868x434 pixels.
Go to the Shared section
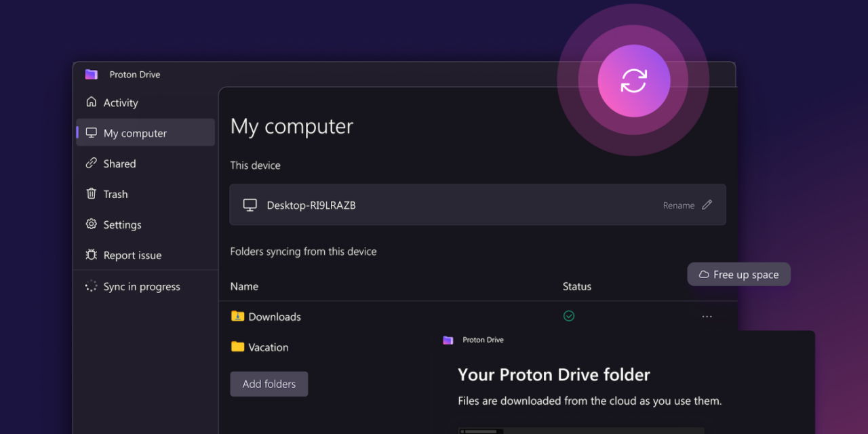[119, 163]
